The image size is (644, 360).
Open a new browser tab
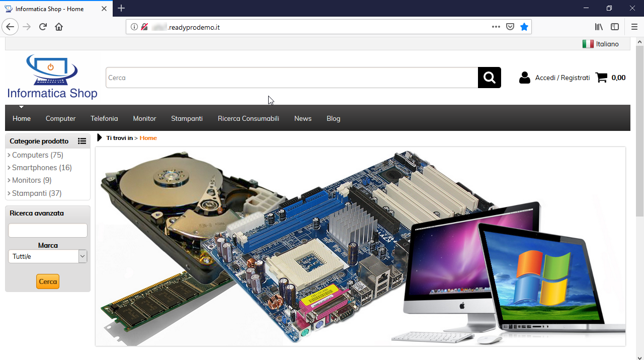(x=121, y=8)
